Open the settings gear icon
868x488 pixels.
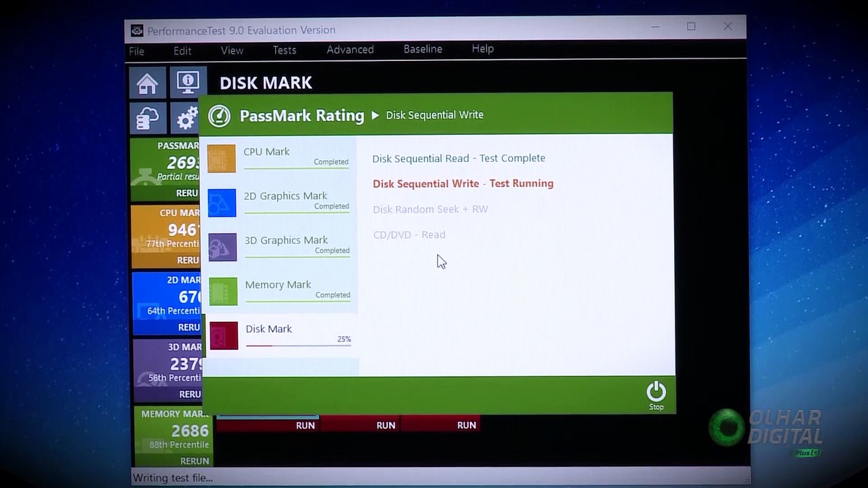coord(184,119)
